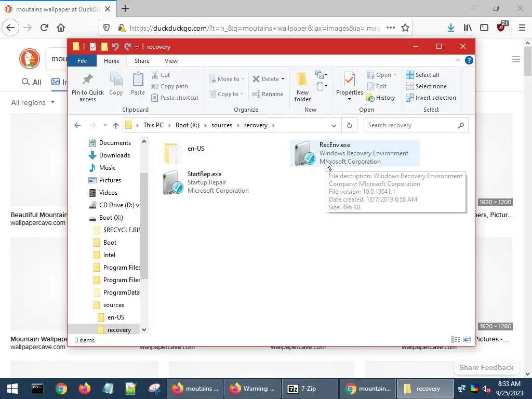Click the Search recovery field
This screenshot has height=399, width=532.
(416, 125)
